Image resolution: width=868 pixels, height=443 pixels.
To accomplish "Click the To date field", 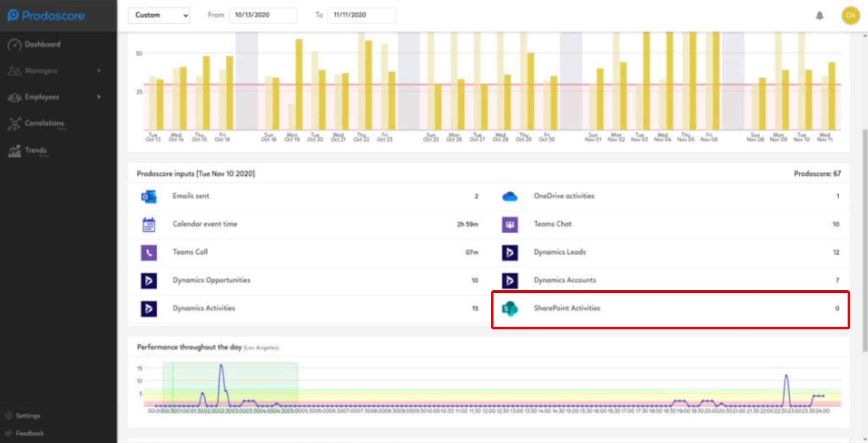I will (x=362, y=15).
